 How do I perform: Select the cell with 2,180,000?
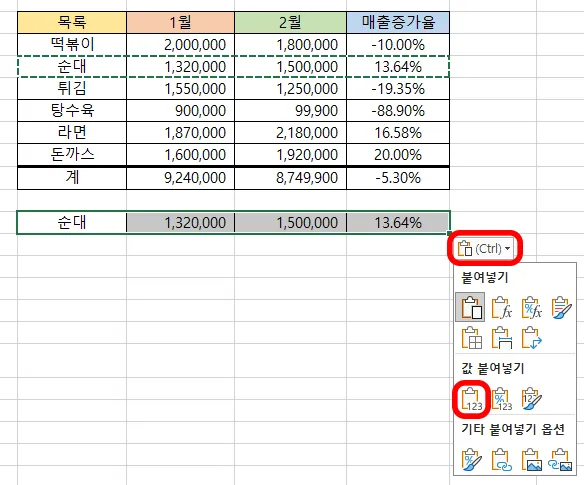290,133
